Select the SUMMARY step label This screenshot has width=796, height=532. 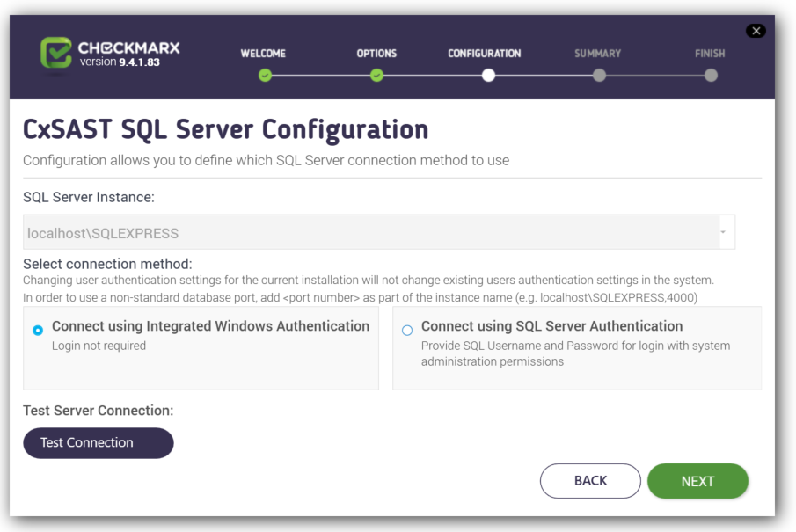(x=598, y=54)
